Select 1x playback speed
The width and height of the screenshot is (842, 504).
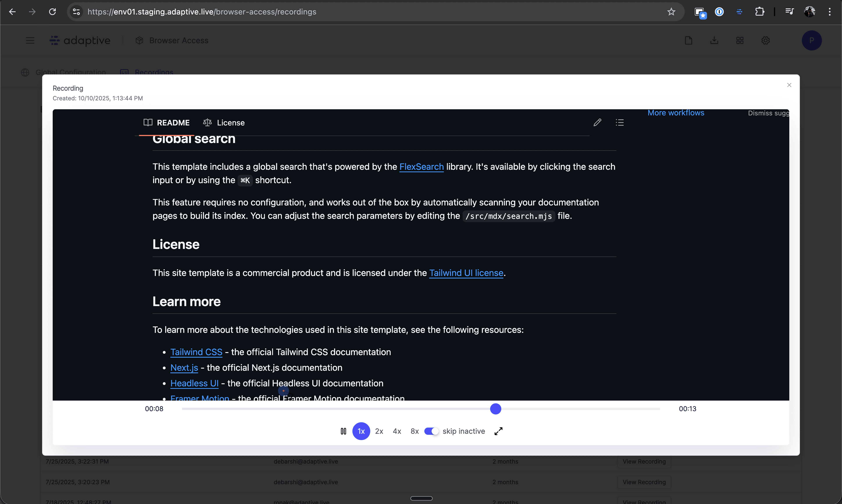(361, 431)
